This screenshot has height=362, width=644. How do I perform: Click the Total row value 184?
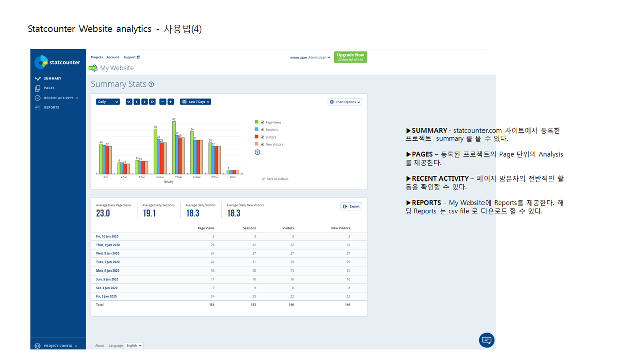[x=212, y=304]
